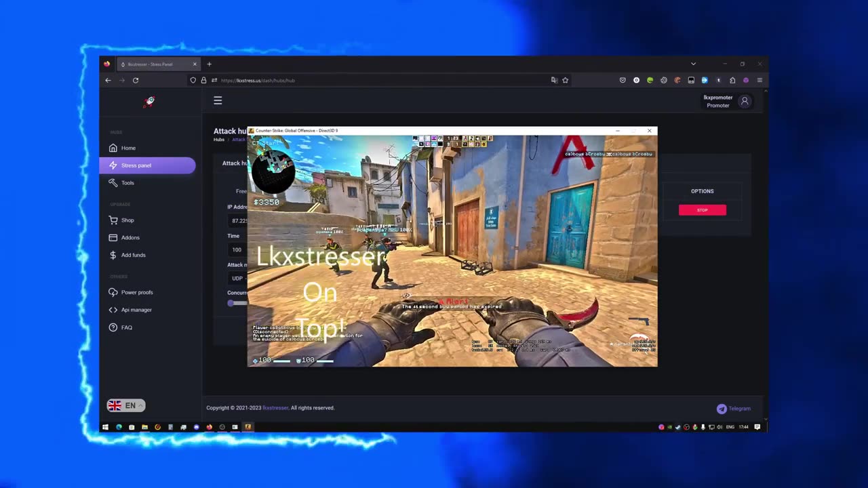
Task: Toggle the sidebar with hamburger icon
Action: (218, 100)
